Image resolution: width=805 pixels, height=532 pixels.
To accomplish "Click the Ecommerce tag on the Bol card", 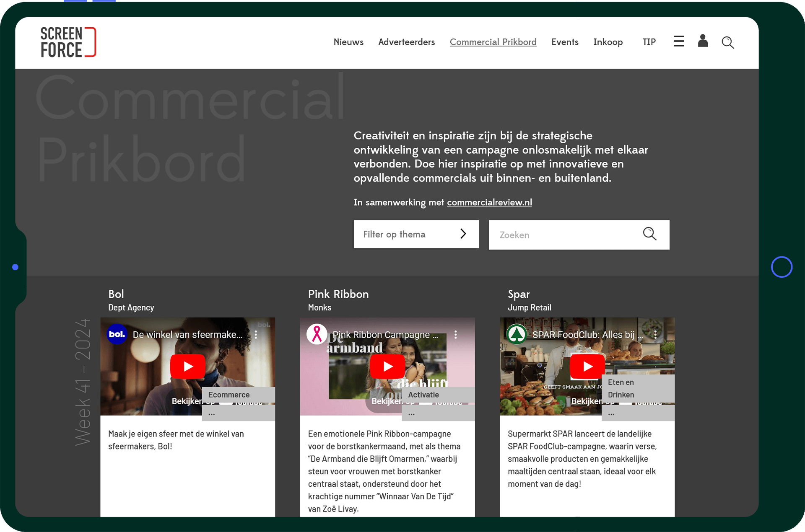I will coord(229,395).
